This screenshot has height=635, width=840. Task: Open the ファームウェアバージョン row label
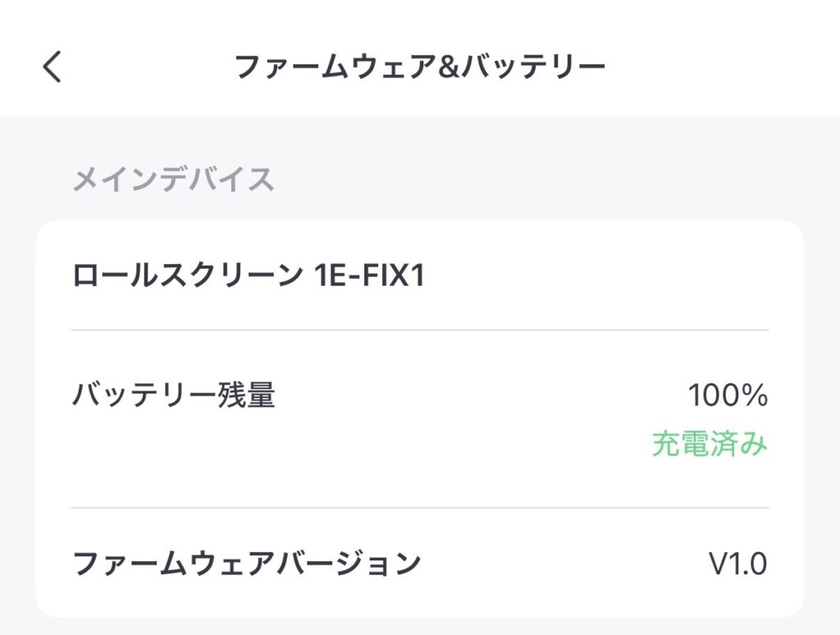pyautogui.click(x=246, y=564)
